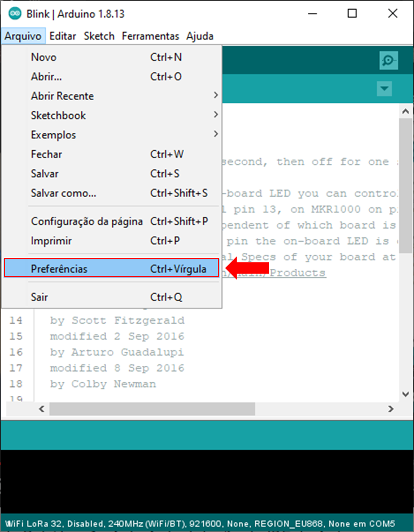The height and width of the screenshot is (532, 414).
Task: Minimize the Arduino window
Action: click(312, 14)
